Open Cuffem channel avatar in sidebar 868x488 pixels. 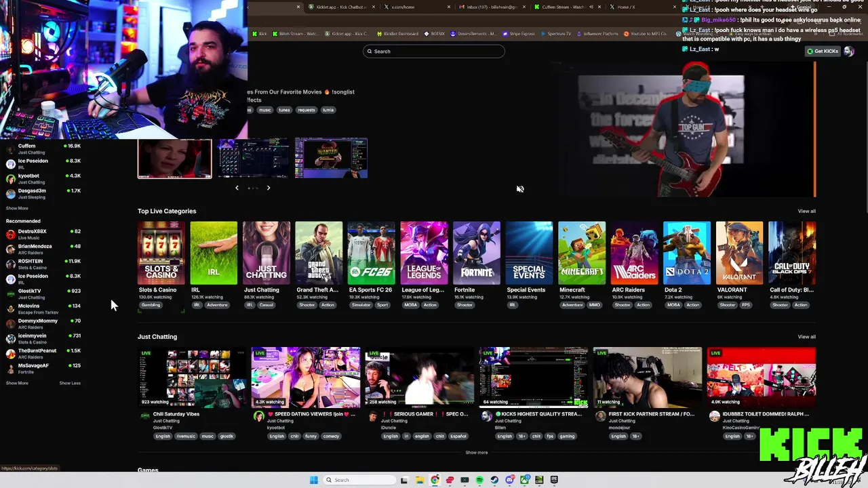pyautogui.click(x=11, y=149)
